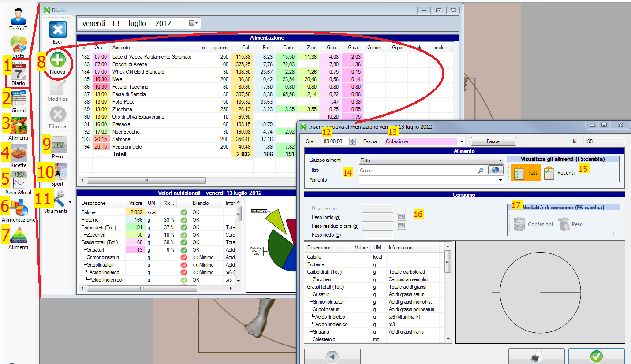The height and width of the screenshot is (364, 631).
Task: Click calculator icon beside Peso lordo
Action: (401, 216)
